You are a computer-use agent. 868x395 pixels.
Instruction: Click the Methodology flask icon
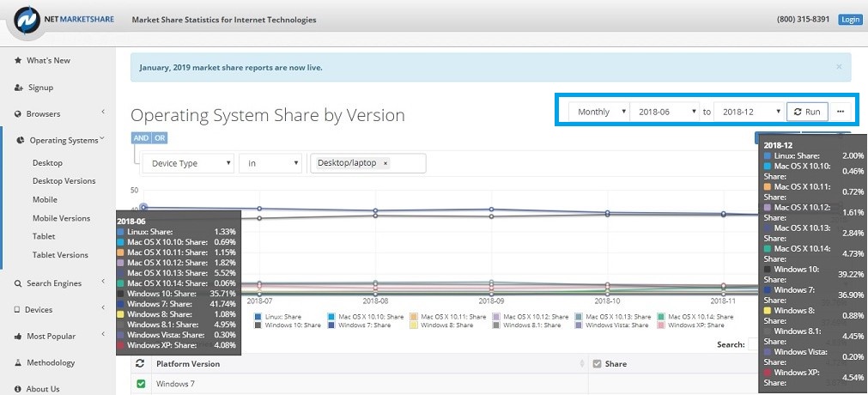tap(18, 363)
